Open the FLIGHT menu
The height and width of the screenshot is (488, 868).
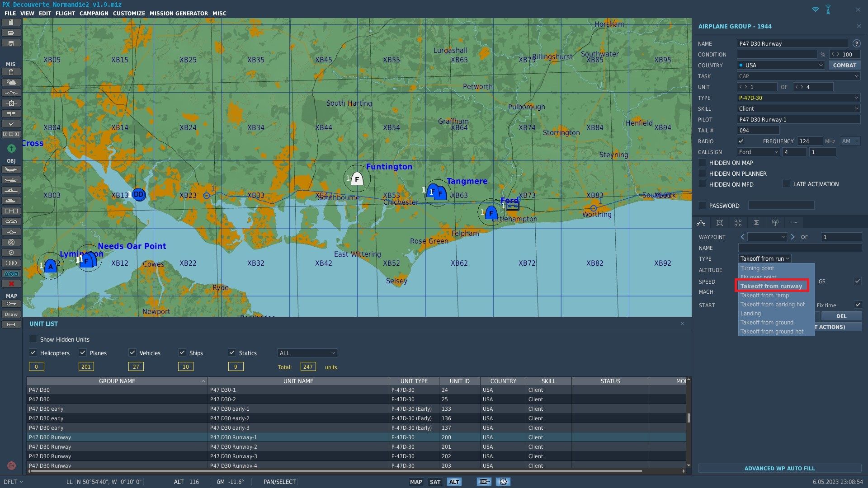tap(65, 13)
